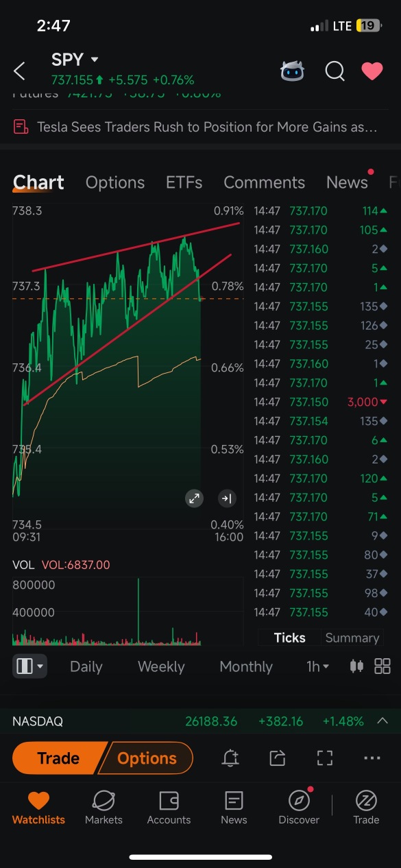Open Markets in bottom navigation
Image resolution: width=401 pixels, height=868 pixels.
(104, 808)
